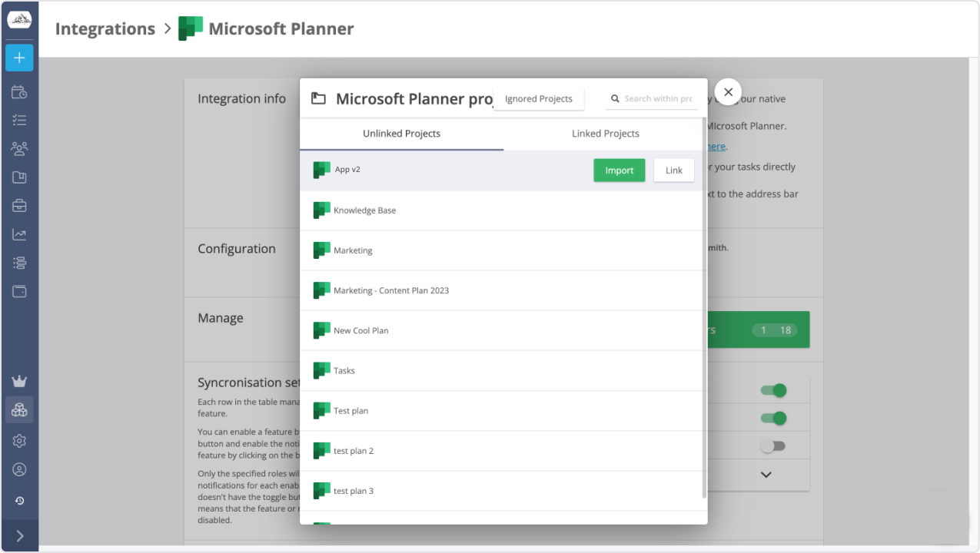Select the briefcase icon in the sidebar
The width and height of the screenshot is (980, 553).
18,204
